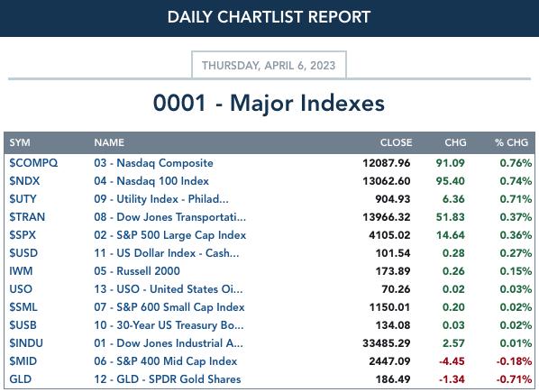Open the $INDU symbol link
This screenshot has width=539, height=392.
click(26, 343)
